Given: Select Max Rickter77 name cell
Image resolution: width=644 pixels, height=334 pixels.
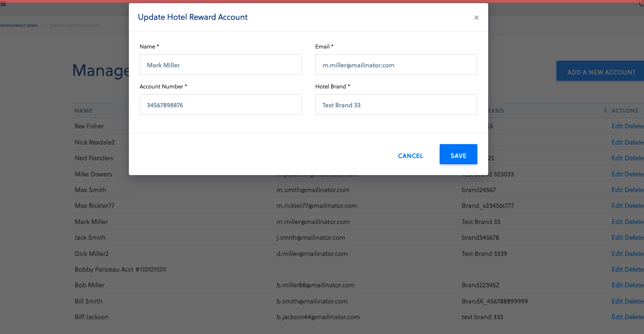Looking at the screenshot, I should 94,206.
